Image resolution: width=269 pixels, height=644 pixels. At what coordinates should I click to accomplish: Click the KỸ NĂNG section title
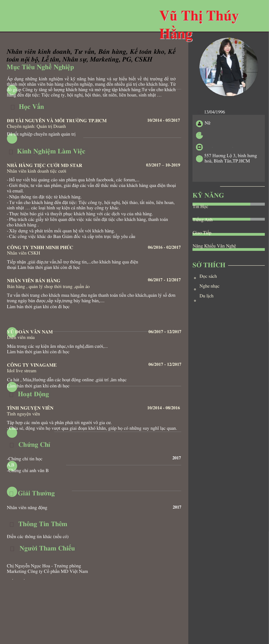[208, 195]
